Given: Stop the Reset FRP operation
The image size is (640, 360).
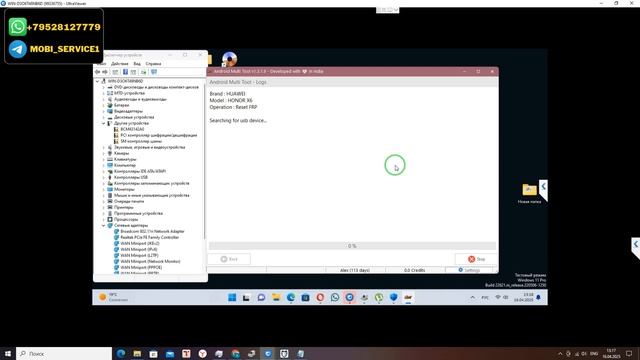Looking at the screenshot, I should (476, 259).
